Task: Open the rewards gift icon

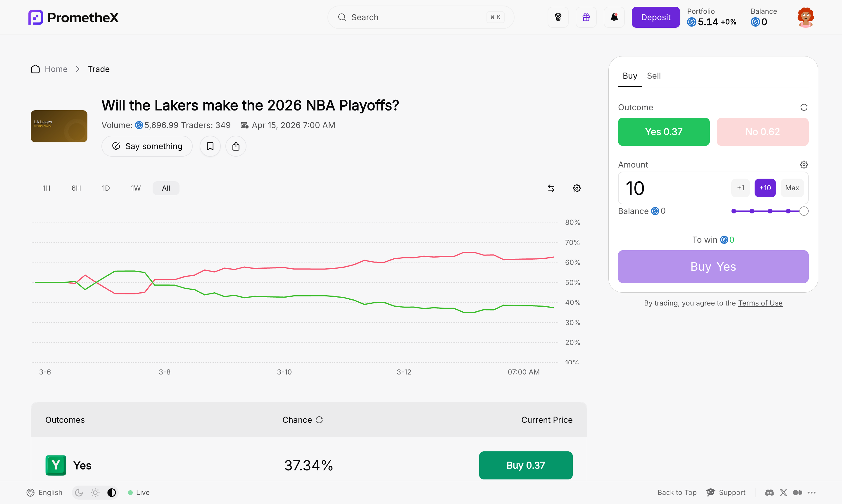Action: tap(586, 17)
